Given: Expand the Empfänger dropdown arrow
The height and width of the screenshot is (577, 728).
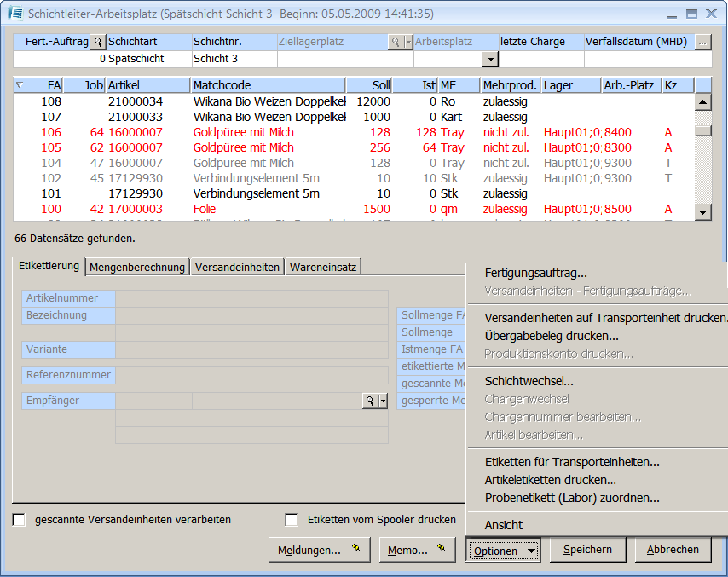Looking at the screenshot, I should [384, 401].
